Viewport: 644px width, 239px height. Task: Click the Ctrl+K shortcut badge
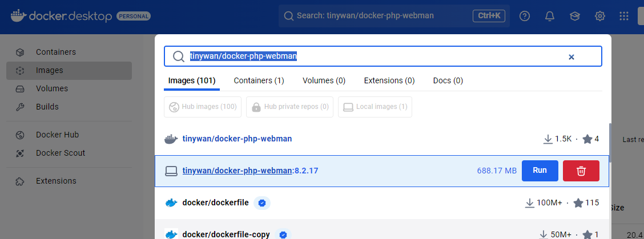click(x=489, y=16)
